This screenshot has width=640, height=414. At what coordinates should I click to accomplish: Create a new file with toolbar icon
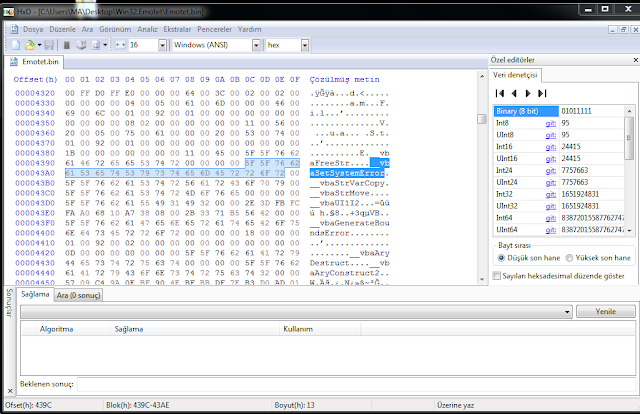[16, 45]
